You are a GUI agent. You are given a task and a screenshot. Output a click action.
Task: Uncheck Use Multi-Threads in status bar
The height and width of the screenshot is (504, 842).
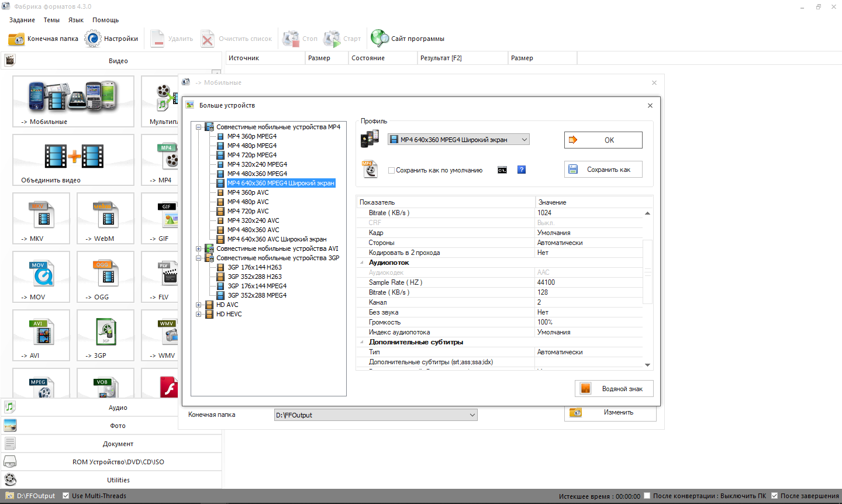coord(66,496)
